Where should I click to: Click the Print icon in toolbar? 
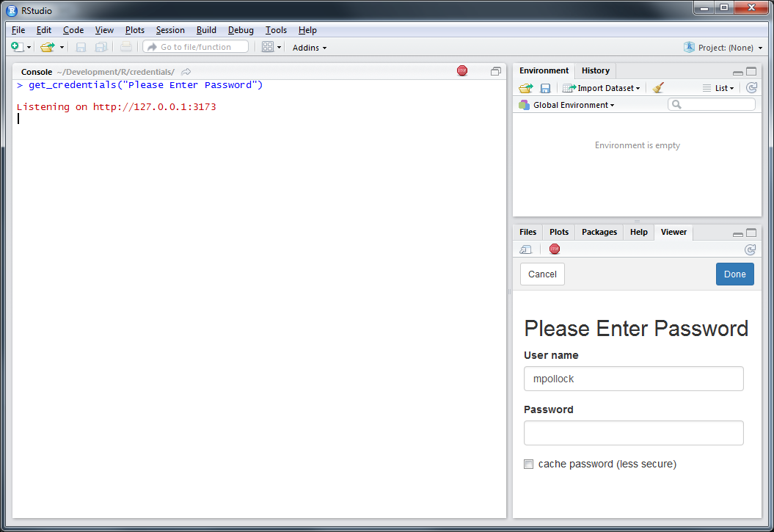(126, 47)
